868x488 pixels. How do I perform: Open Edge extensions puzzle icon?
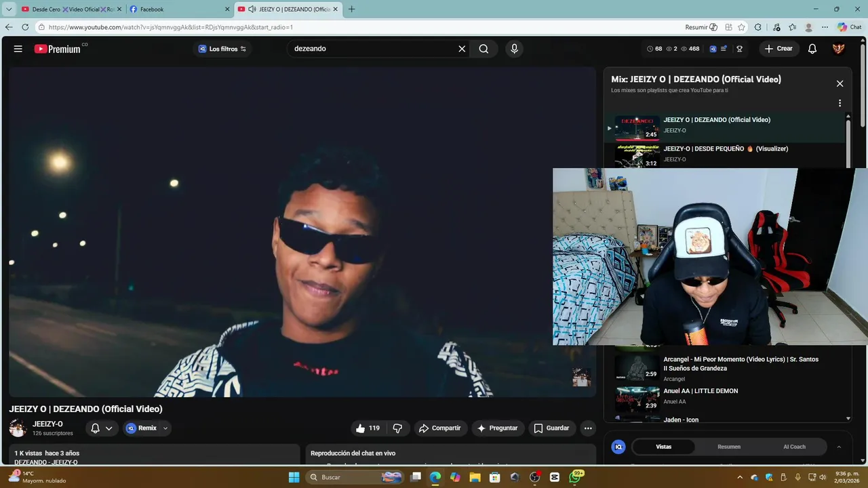pyautogui.click(x=758, y=27)
